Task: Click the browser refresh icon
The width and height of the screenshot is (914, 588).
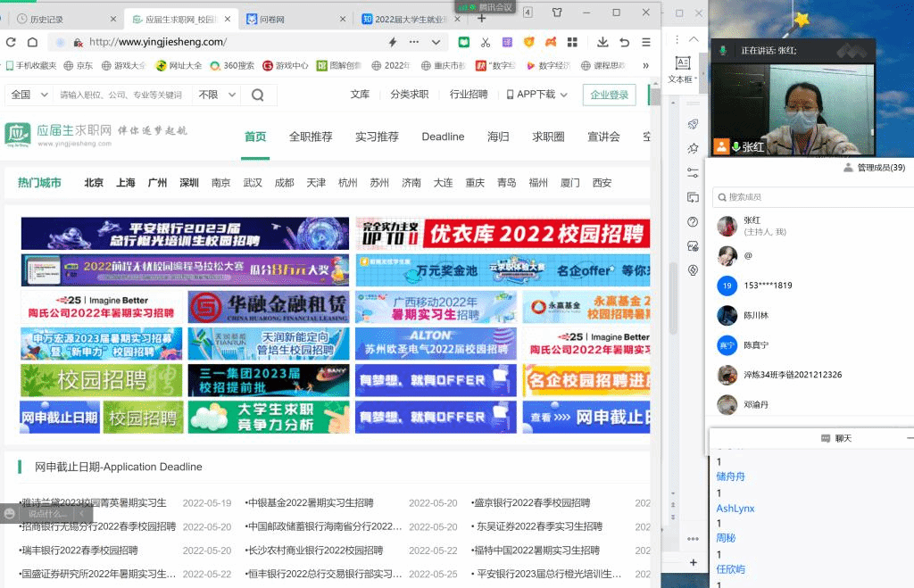Action: (x=11, y=42)
